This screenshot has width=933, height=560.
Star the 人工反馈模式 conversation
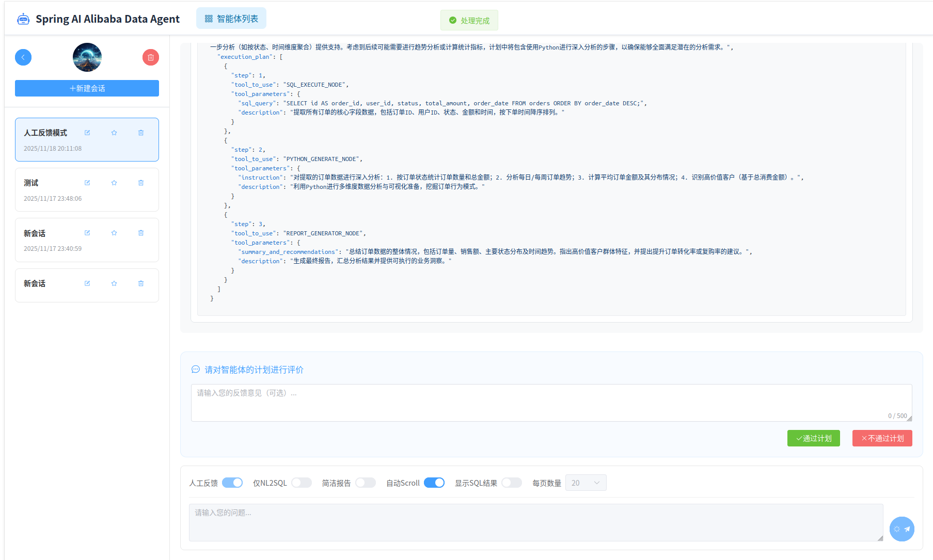[114, 133]
